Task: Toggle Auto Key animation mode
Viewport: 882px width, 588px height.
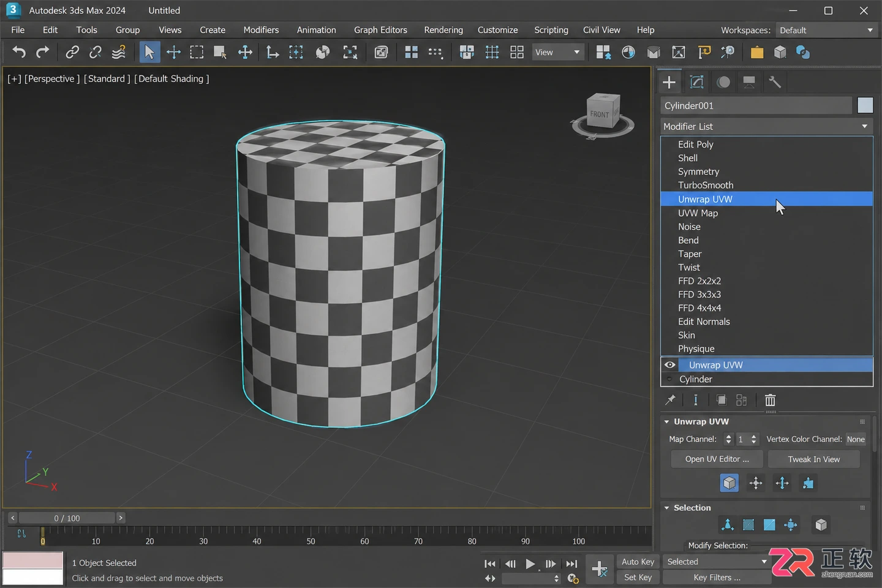Action: coord(638,562)
